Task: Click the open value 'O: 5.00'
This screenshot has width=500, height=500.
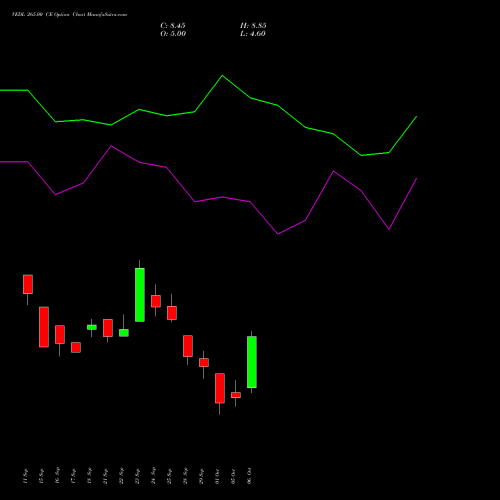Action: tap(173, 34)
